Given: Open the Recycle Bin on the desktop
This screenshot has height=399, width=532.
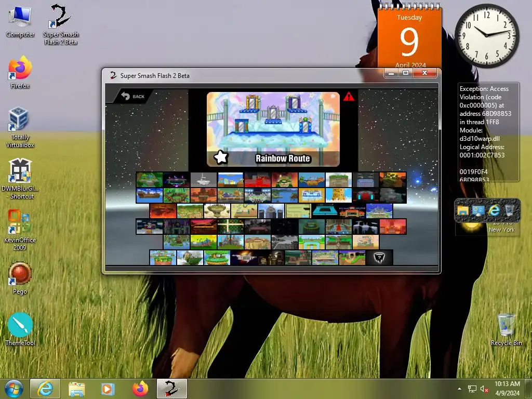Looking at the screenshot, I should [x=506, y=329].
